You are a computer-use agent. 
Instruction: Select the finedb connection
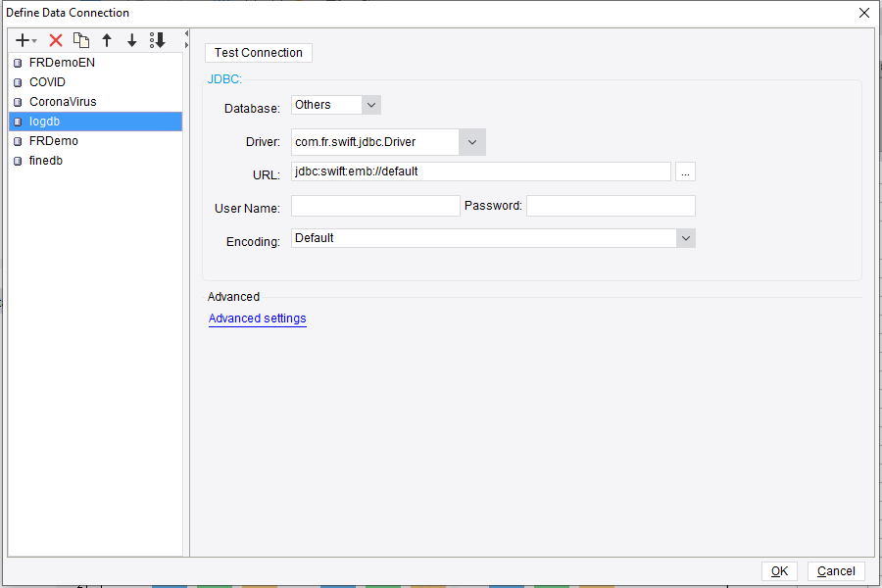pos(95,161)
